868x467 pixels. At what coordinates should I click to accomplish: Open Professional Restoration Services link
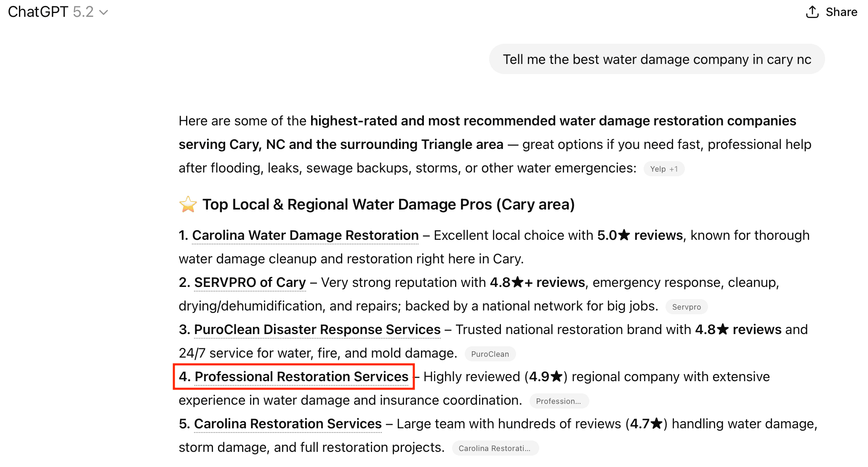(301, 377)
